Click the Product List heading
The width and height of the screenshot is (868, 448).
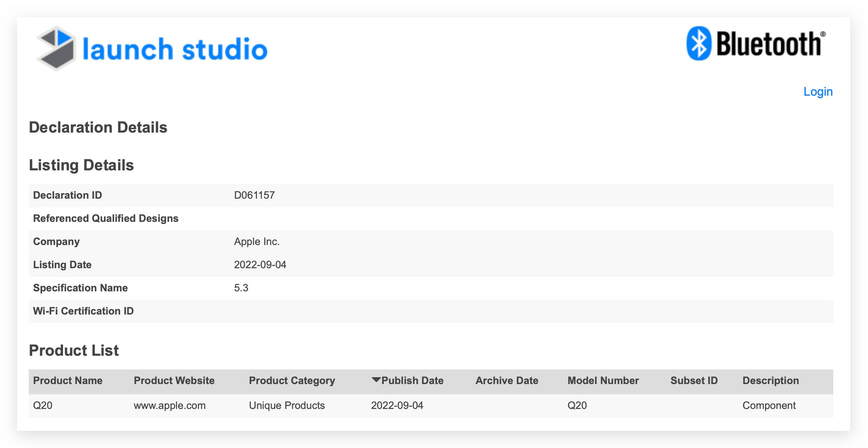[x=74, y=351]
